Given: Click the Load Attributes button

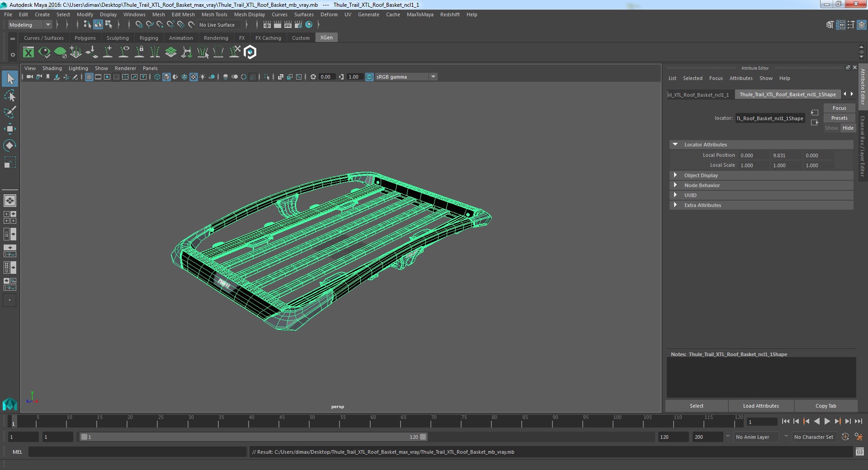Looking at the screenshot, I should (x=761, y=406).
